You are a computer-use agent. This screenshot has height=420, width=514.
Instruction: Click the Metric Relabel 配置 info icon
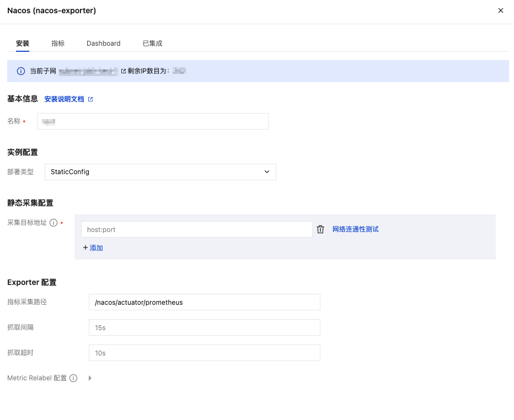[73, 378]
